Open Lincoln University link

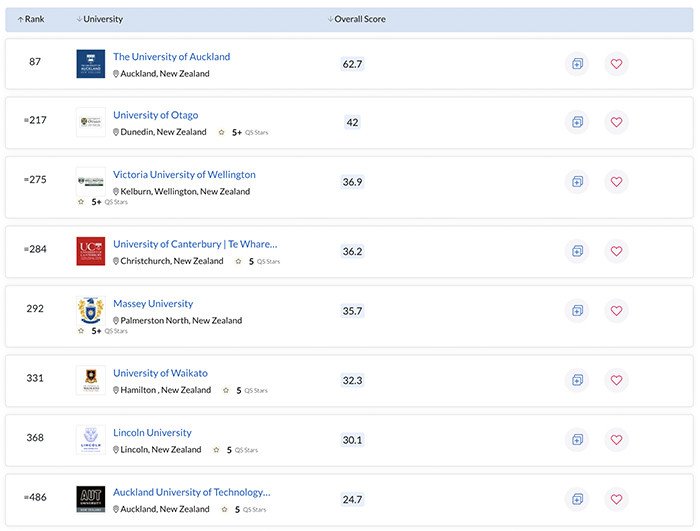pyautogui.click(x=152, y=433)
